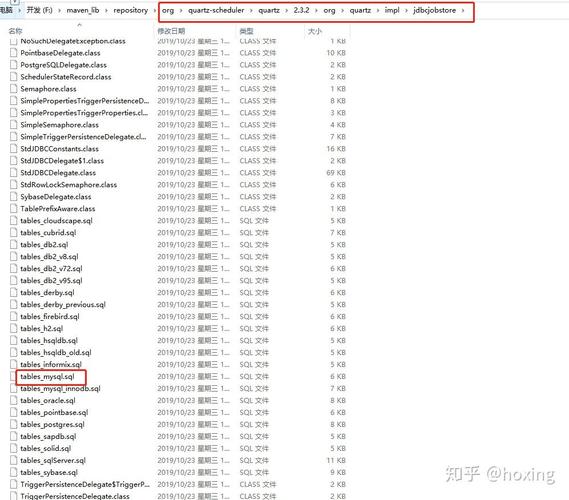
Task: Sort by the 类型 column header
Action: click(246, 31)
